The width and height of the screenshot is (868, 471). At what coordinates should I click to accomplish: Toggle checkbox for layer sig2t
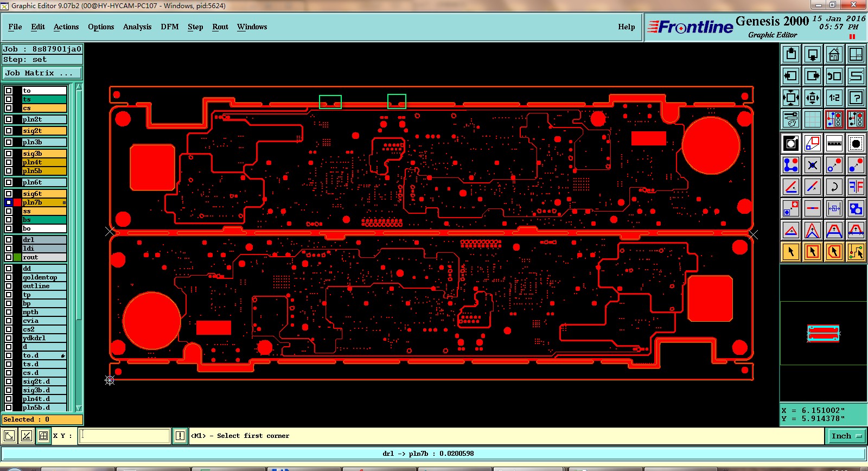pos(9,131)
